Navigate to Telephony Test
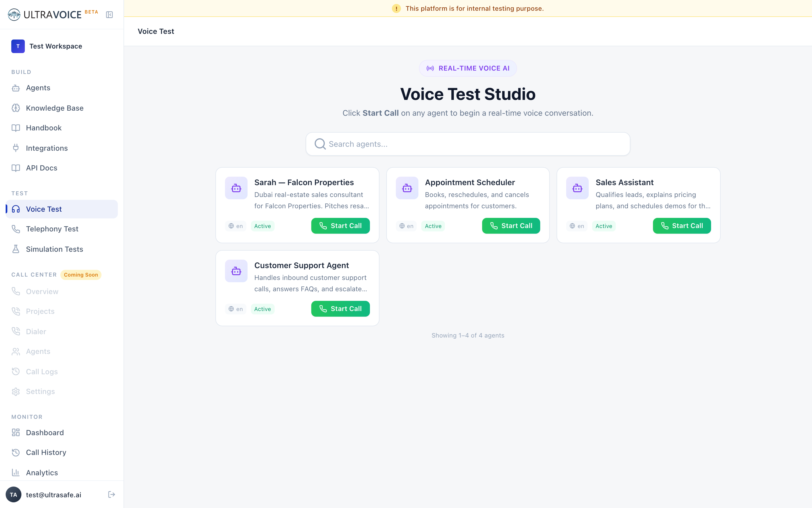This screenshot has width=812, height=508. (62, 229)
